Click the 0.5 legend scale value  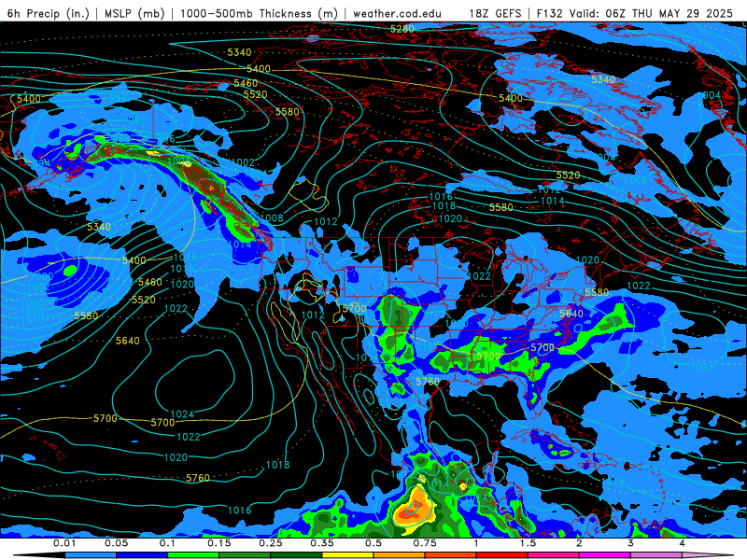373,543
